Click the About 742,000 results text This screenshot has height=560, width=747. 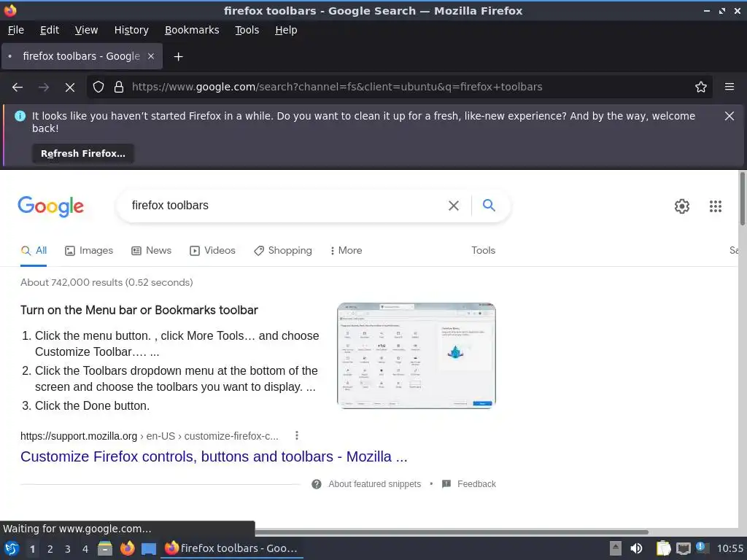[107, 282]
